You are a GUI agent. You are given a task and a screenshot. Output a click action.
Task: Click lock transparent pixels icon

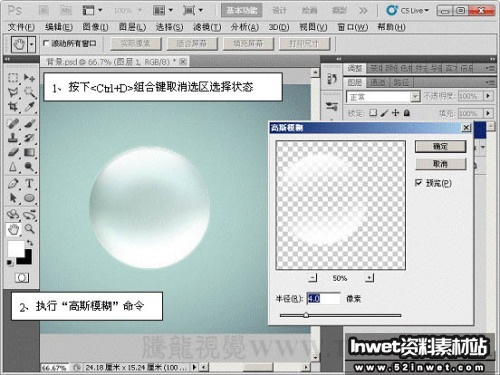click(373, 113)
